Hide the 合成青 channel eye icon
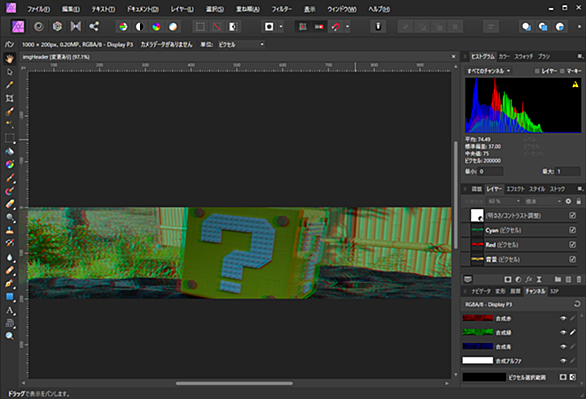This screenshot has height=399, width=586. [563, 347]
